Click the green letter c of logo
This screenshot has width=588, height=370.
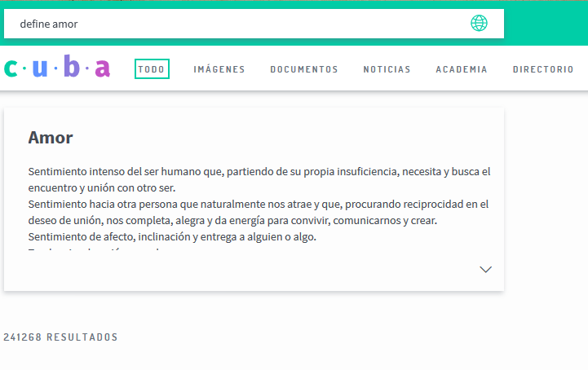click(11, 68)
